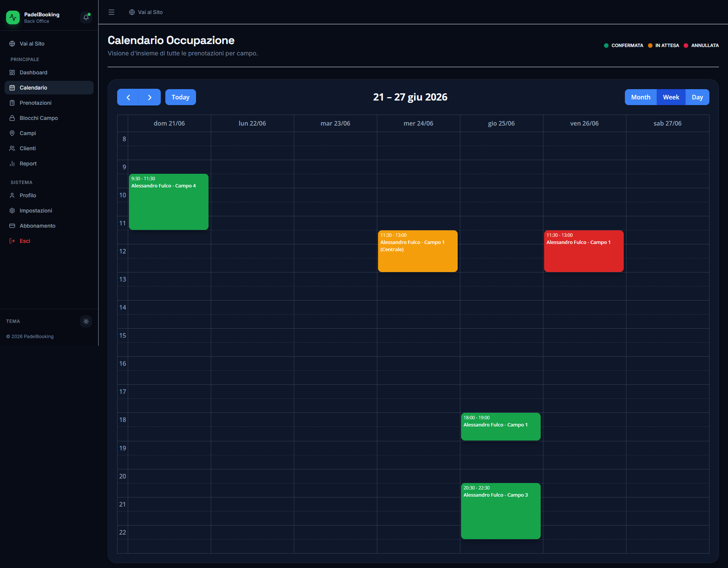The width and height of the screenshot is (728, 568).
Task: Click globe icon in top bar
Action: pos(132,12)
